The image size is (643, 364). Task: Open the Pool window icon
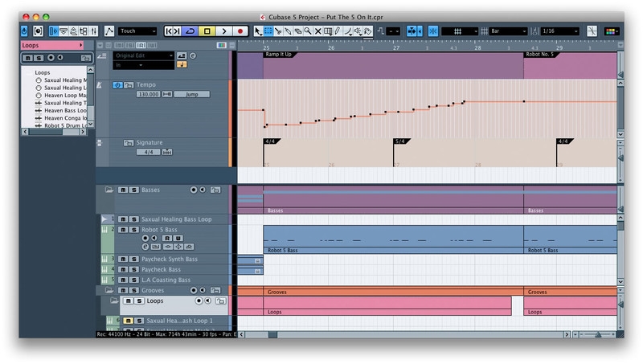pyautogui.click(x=84, y=31)
